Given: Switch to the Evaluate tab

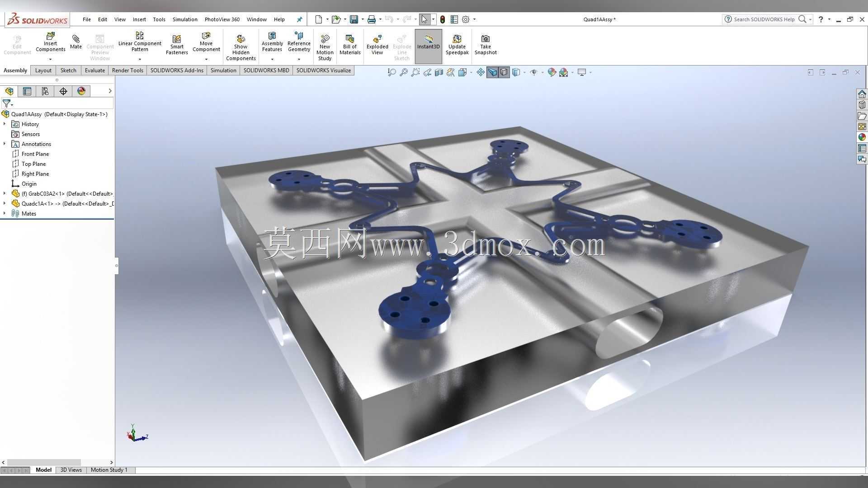Looking at the screenshot, I should pyautogui.click(x=94, y=70).
